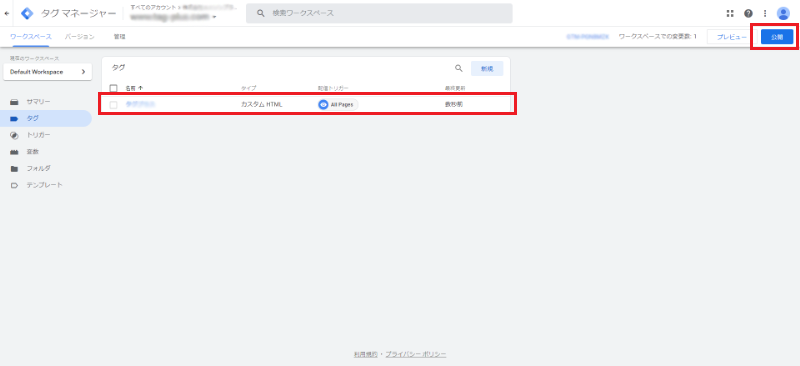Click the blue 公開 button

pos(777,37)
